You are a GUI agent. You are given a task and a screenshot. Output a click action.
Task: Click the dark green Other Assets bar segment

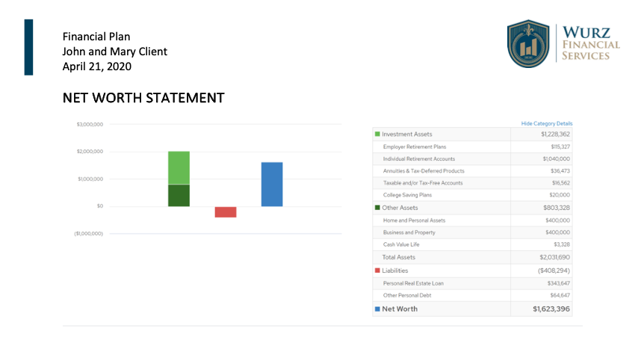(x=179, y=195)
